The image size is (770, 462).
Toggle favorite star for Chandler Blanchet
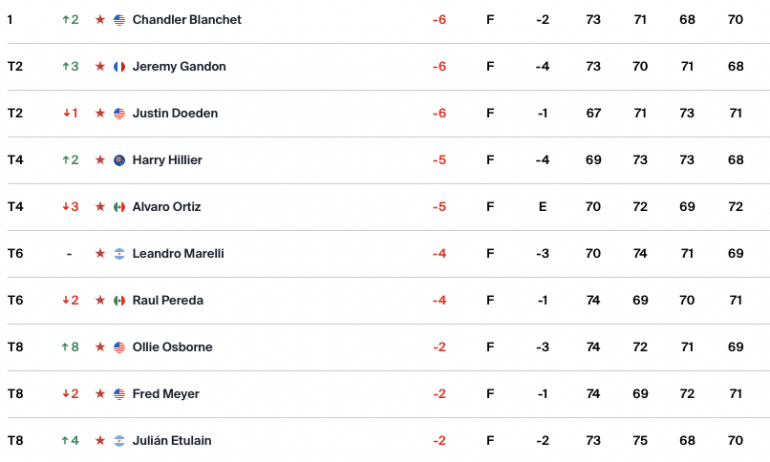100,20
